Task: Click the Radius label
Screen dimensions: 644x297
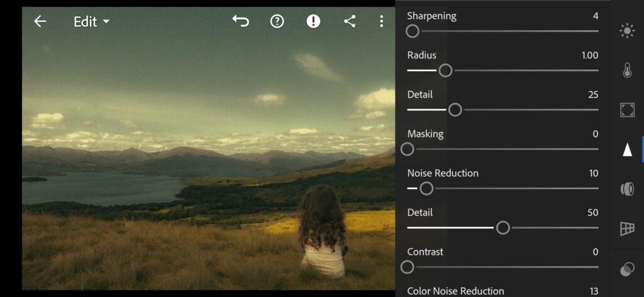Action: click(422, 55)
